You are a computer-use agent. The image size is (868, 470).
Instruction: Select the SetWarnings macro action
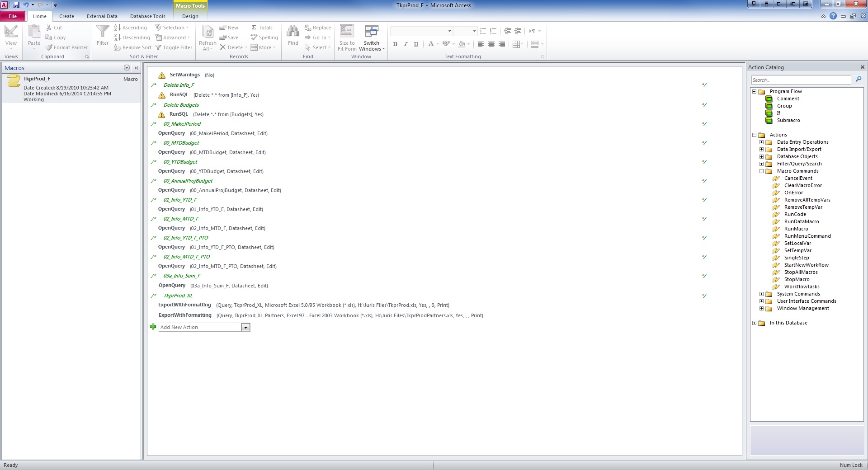point(184,75)
